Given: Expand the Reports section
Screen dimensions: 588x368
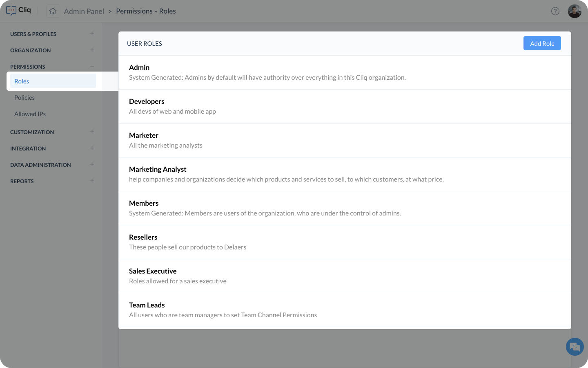Looking at the screenshot, I should click(92, 181).
